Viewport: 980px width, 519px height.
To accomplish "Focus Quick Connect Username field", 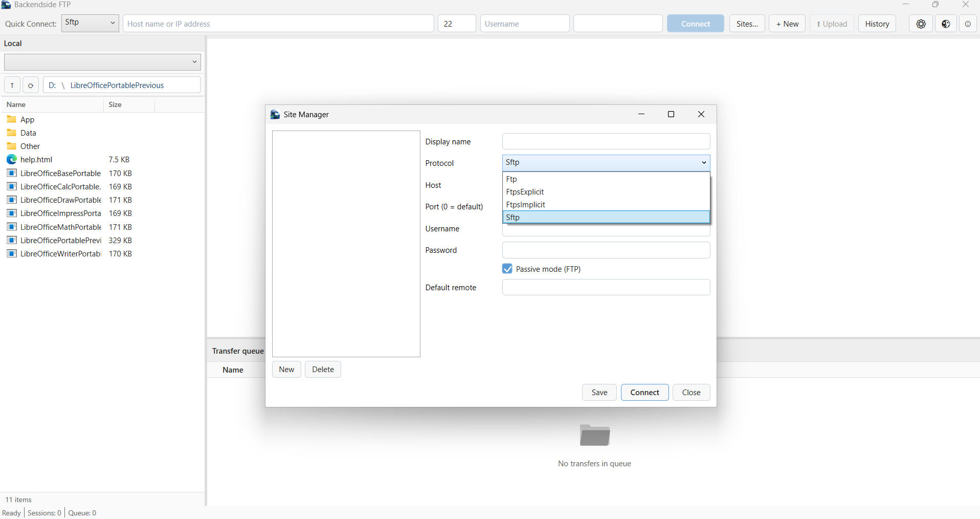I will pyautogui.click(x=525, y=24).
